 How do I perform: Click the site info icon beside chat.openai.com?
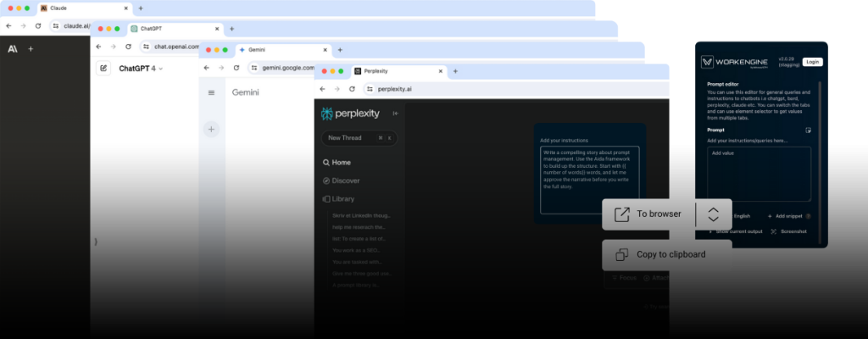(x=146, y=47)
